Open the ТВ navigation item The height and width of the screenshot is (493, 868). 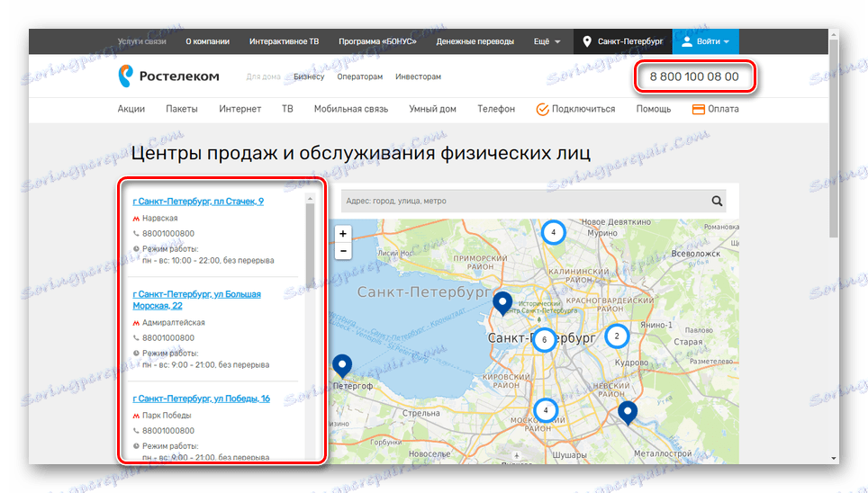click(287, 109)
